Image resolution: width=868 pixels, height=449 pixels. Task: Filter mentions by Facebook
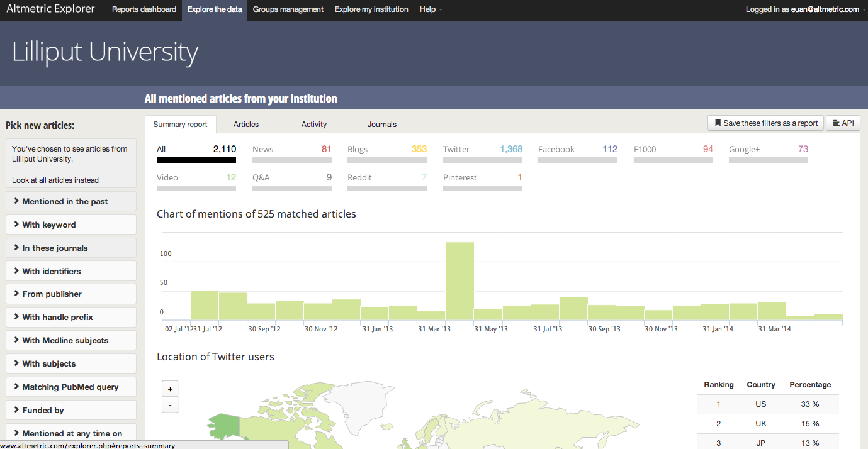(578, 153)
